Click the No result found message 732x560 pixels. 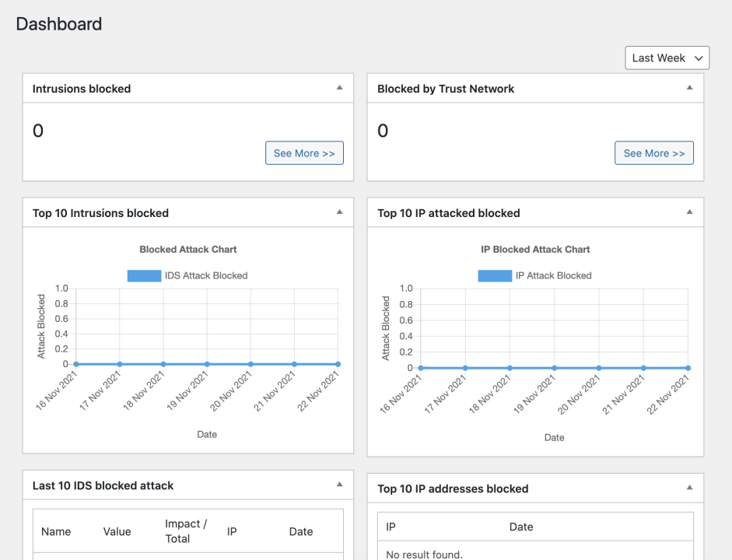click(425, 555)
